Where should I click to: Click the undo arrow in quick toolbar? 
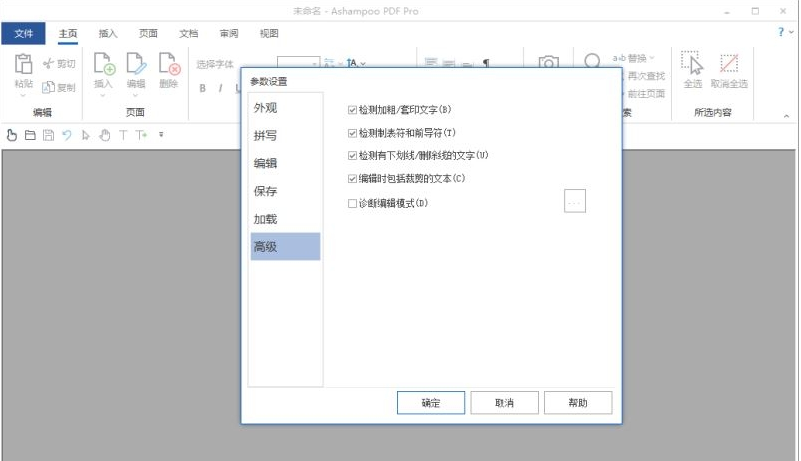[x=67, y=135]
